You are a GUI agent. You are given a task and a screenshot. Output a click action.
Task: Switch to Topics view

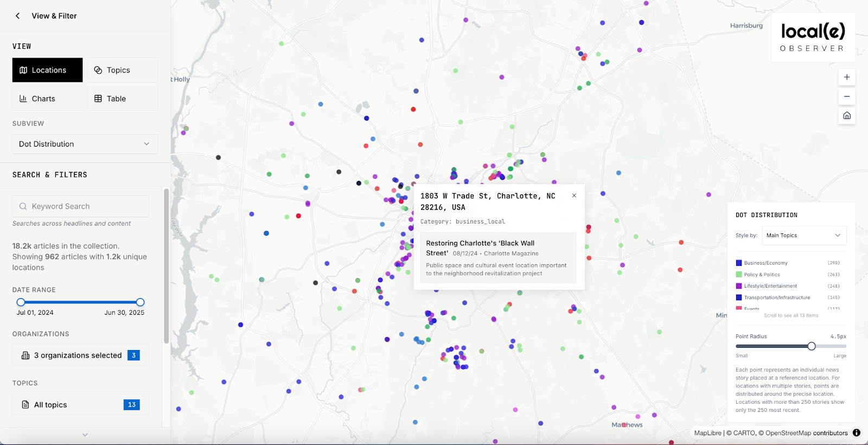point(123,70)
